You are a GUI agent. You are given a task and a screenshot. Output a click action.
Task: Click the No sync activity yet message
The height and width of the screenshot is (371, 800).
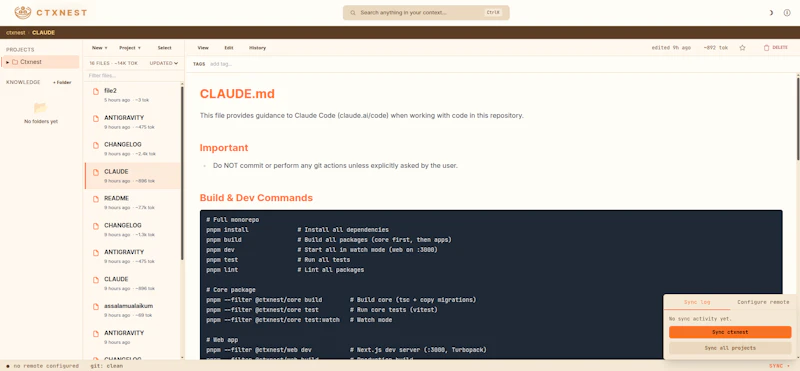point(700,319)
